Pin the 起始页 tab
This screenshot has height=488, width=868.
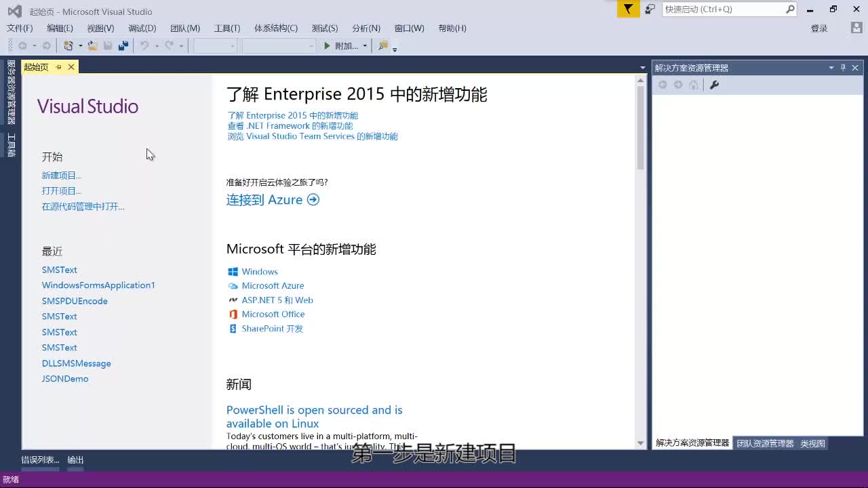(58, 66)
